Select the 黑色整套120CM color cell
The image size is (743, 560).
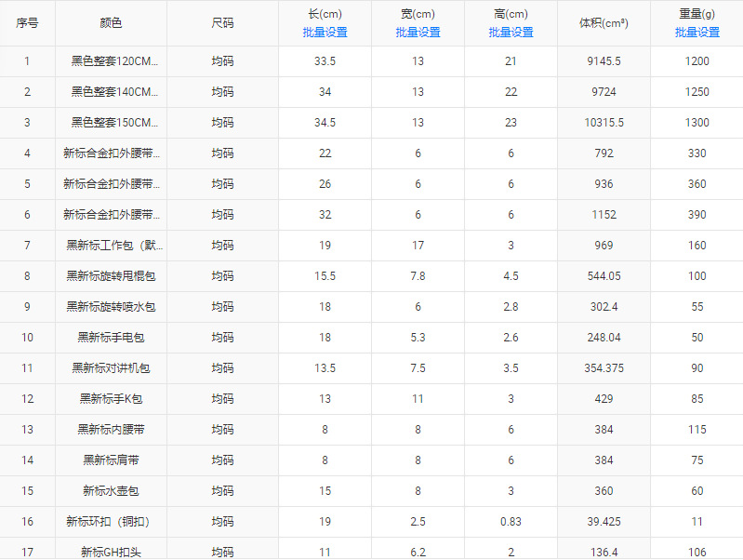[x=111, y=61]
